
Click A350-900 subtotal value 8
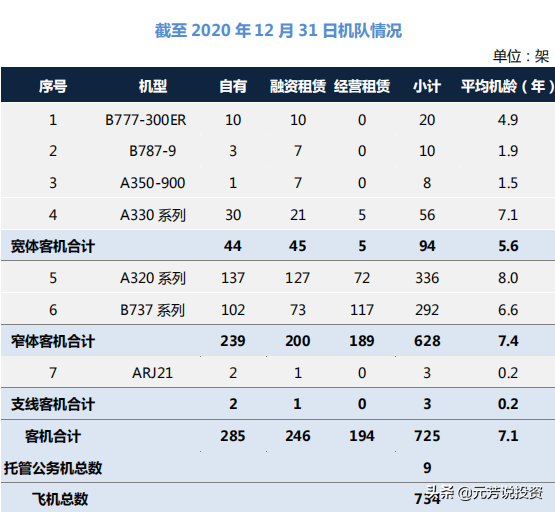click(x=427, y=183)
